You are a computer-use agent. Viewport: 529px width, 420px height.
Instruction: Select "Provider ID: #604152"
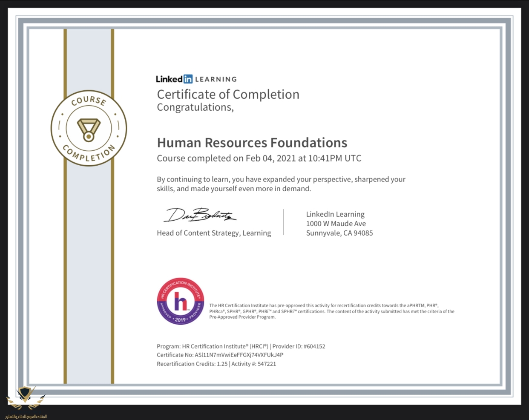coord(299,346)
